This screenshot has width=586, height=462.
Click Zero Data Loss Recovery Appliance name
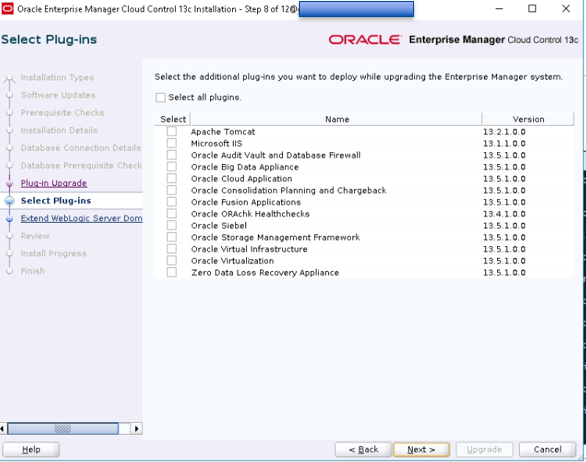(265, 272)
